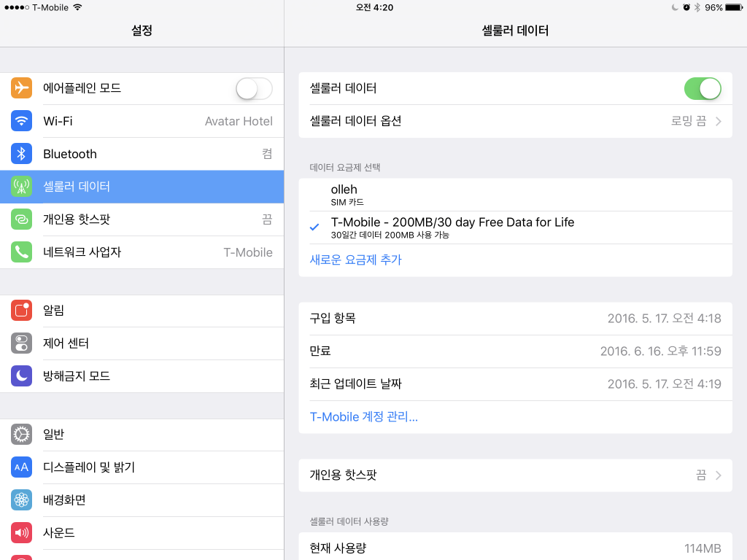Screen dimensions: 747x560
Task: Tap the 로밍 끔 value
Action: coord(689,121)
